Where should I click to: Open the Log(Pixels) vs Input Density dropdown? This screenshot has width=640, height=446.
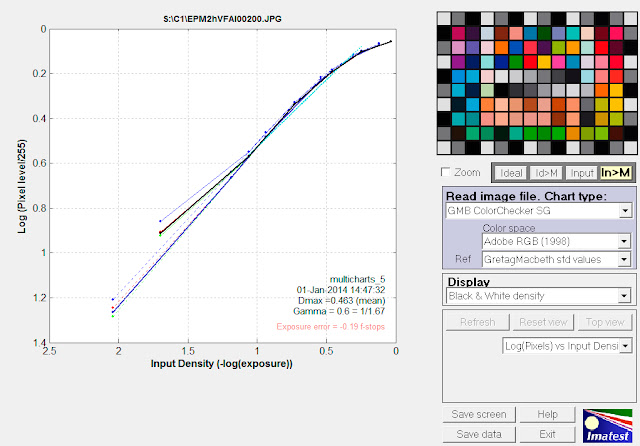click(x=567, y=346)
